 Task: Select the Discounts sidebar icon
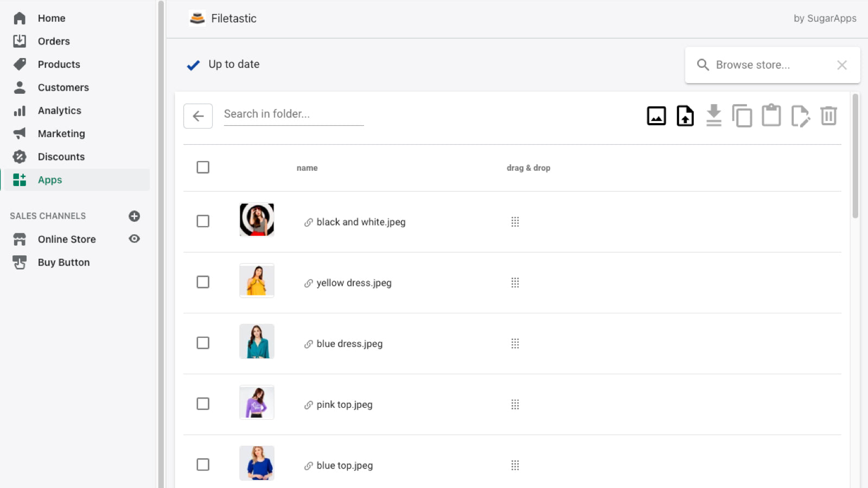click(20, 157)
